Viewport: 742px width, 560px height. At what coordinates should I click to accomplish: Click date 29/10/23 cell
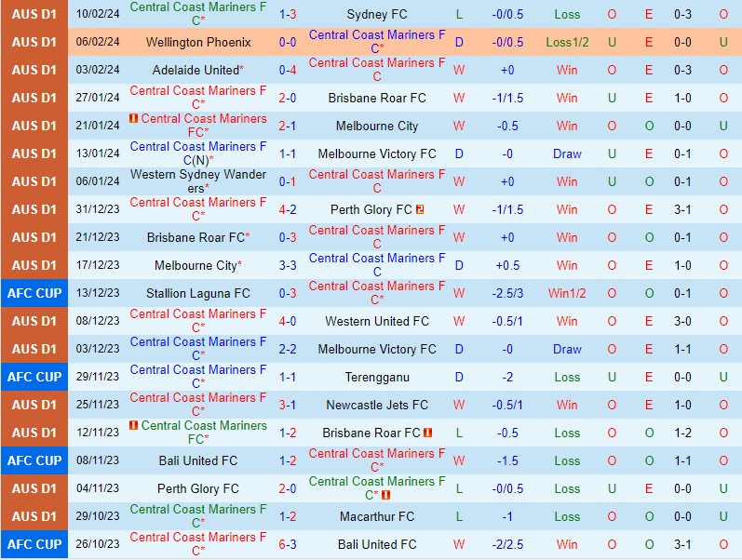[98, 516]
